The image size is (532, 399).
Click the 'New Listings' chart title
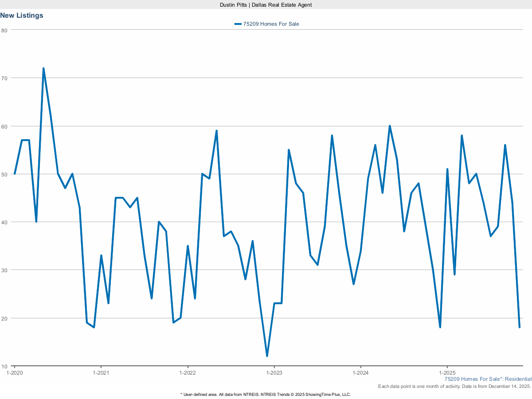click(22, 16)
